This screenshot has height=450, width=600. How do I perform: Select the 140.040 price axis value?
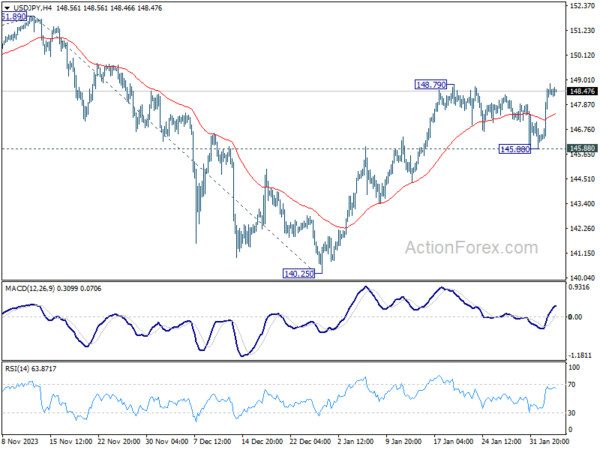pos(582,278)
